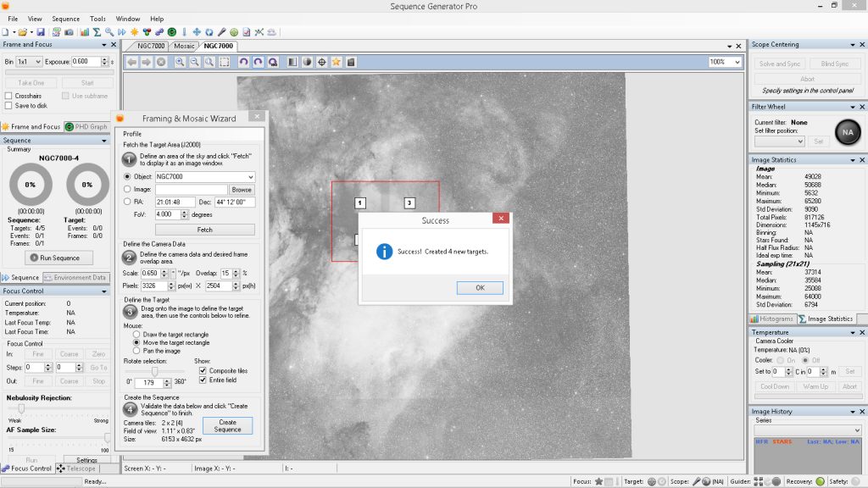Activate the rectangular selection icon in image viewer
The image size is (868, 488).
pos(225,61)
